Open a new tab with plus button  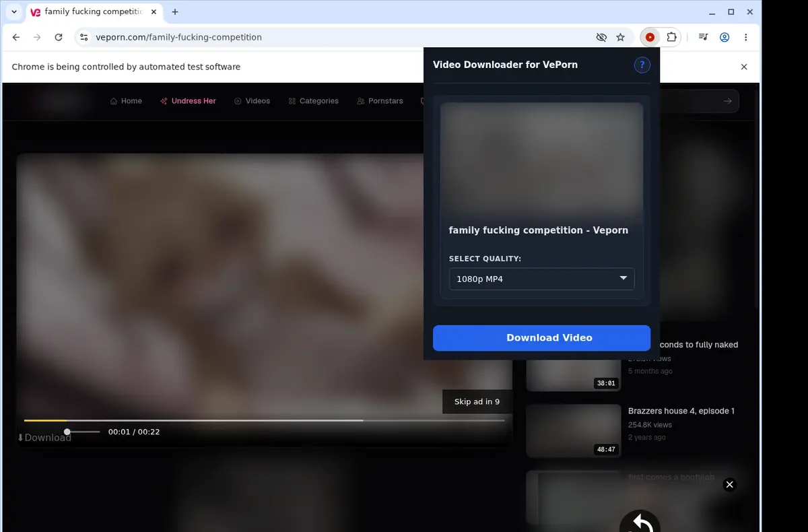(x=175, y=12)
